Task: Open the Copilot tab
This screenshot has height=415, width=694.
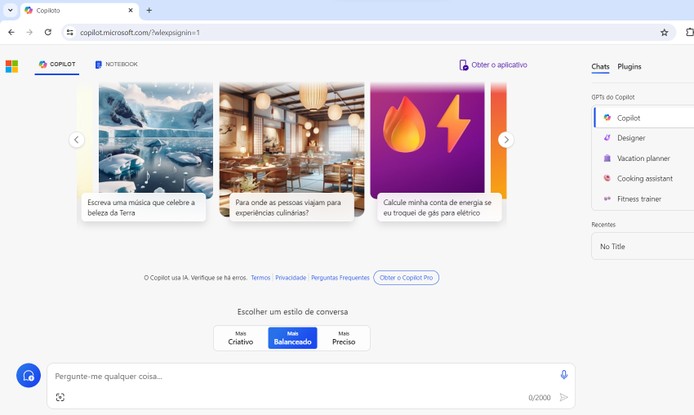Action: point(57,65)
